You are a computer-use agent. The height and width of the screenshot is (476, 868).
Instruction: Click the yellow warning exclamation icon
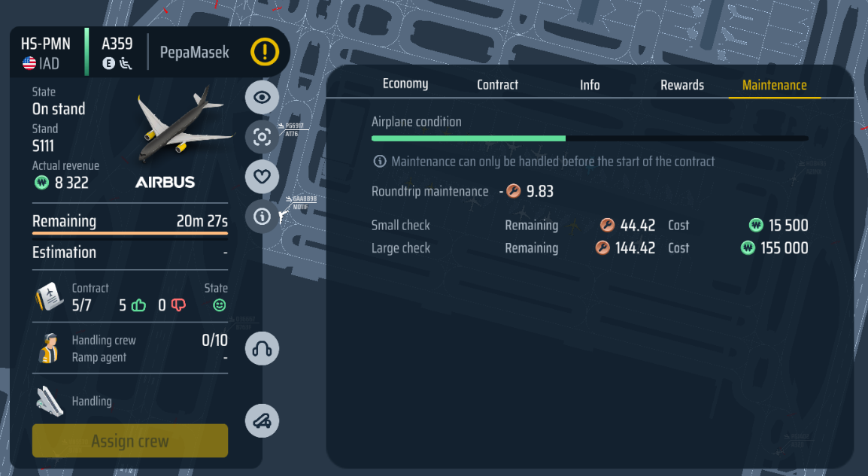tap(265, 52)
